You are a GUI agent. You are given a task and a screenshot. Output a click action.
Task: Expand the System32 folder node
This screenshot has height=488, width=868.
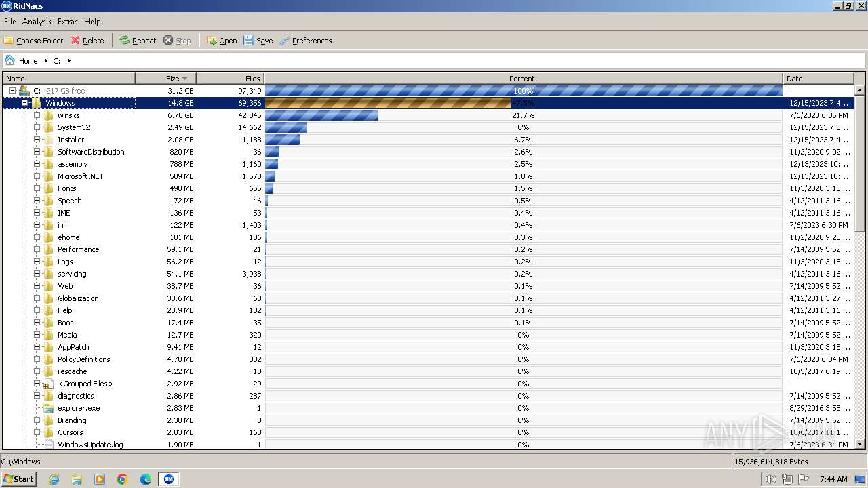point(37,127)
